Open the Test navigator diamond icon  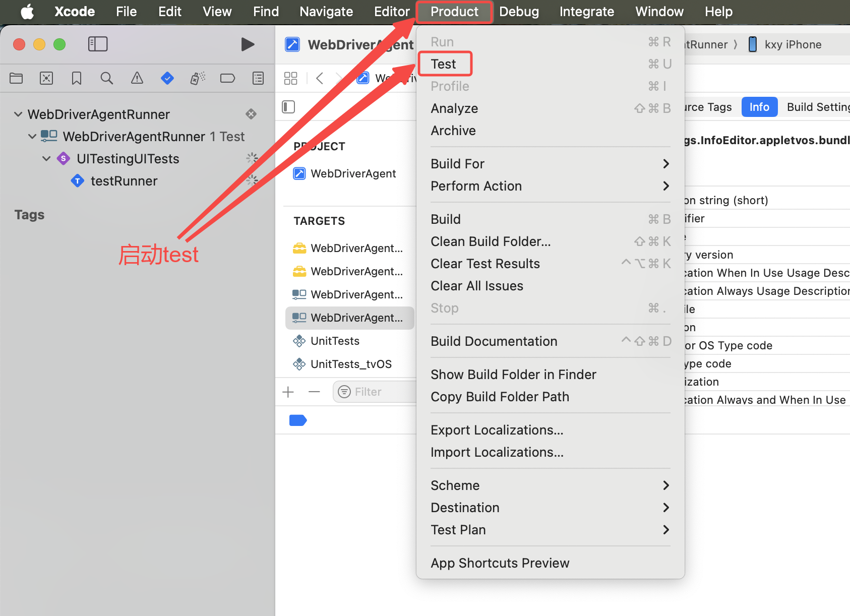(x=167, y=78)
